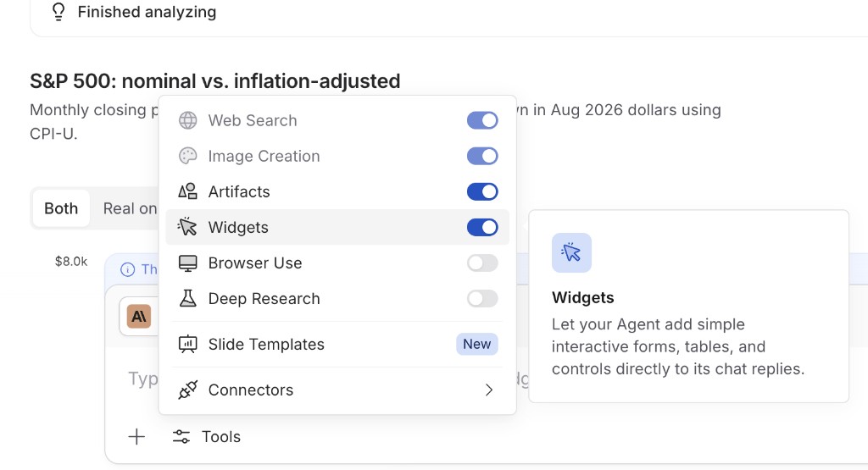Screen dimensions: 868x470
Task: Click the shapes icon beside Artifacts
Action: [x=187, y=191]
